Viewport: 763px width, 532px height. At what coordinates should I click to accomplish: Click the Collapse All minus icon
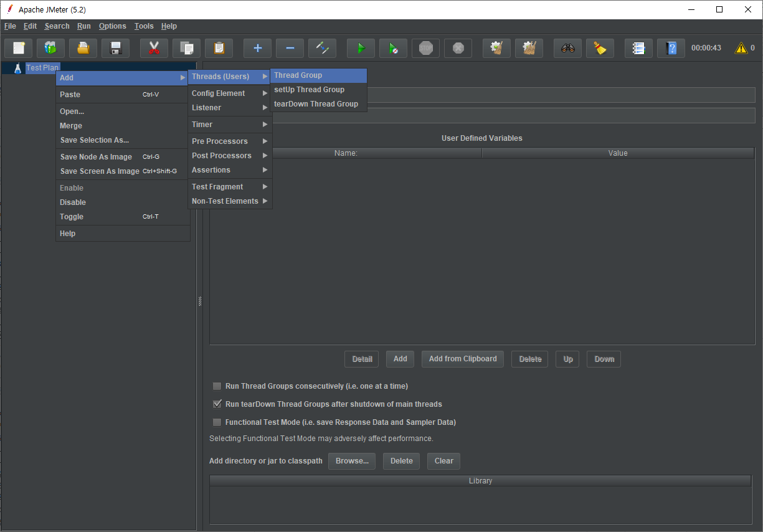pos(290,48)
